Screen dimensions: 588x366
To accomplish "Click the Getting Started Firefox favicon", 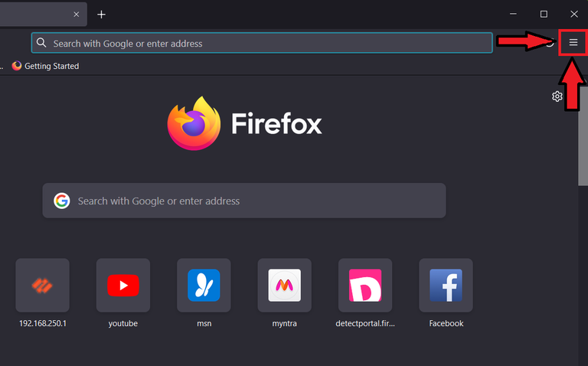I will tap(17, 66).
